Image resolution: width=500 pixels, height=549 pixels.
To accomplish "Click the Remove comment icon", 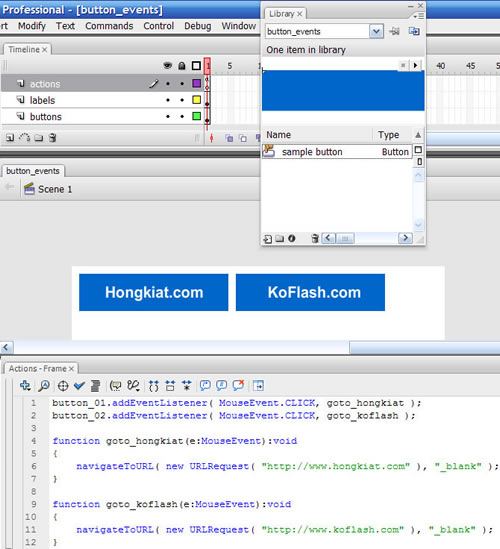I will [238, 385].
